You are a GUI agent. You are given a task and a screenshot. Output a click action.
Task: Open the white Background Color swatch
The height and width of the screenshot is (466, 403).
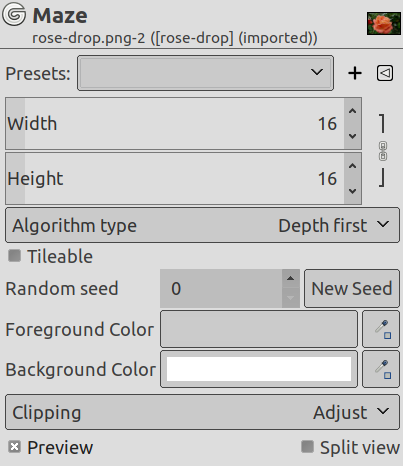point(259,369)
